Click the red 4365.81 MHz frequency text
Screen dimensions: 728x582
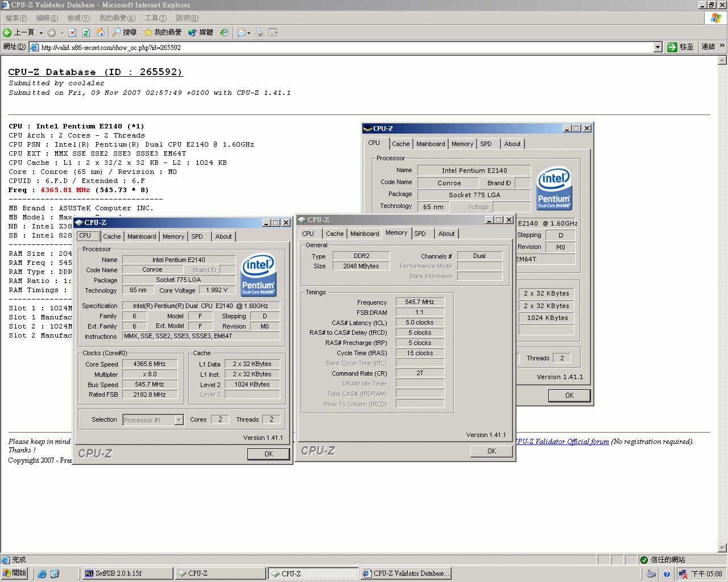coord(65,190)
